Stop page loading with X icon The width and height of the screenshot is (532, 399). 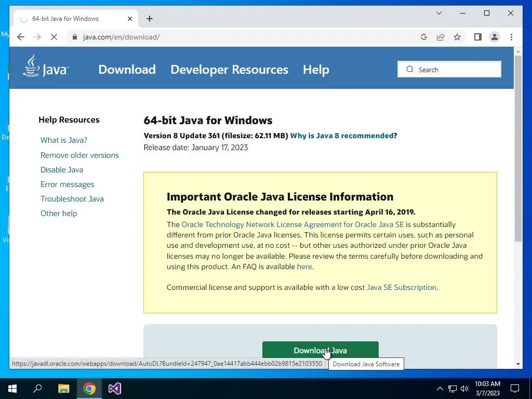coord(54,37)
